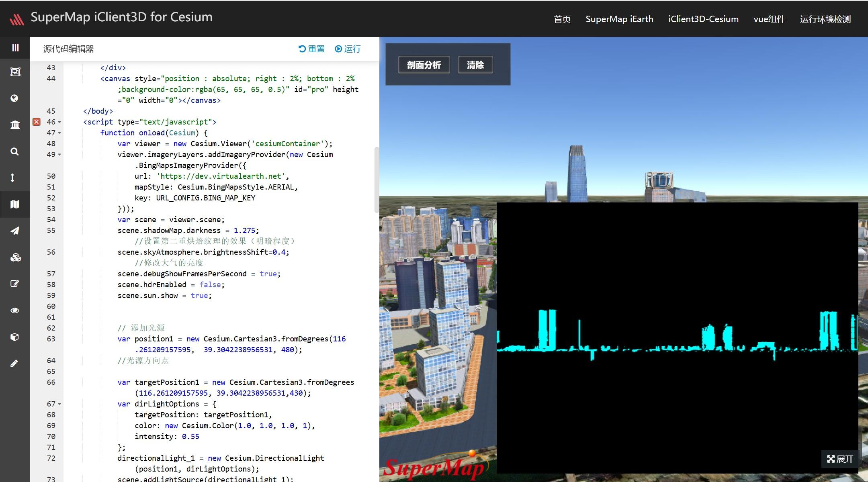Open the edit square-pencil icon in sidebar
Viewport: 868px width, 482px height.
14,284
